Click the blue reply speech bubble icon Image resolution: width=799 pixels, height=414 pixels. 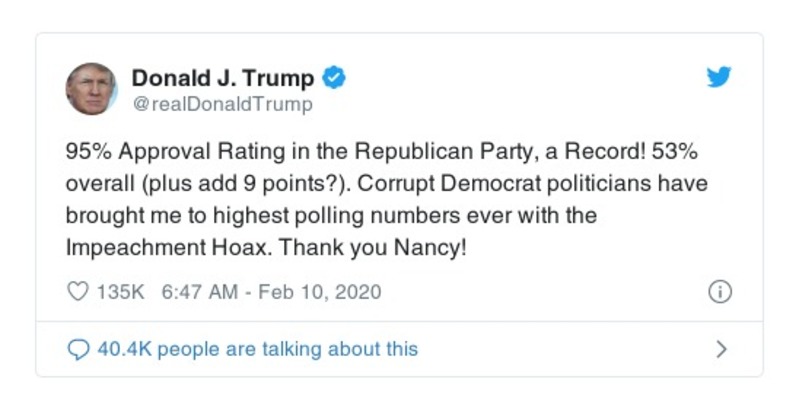pos(77,349)
